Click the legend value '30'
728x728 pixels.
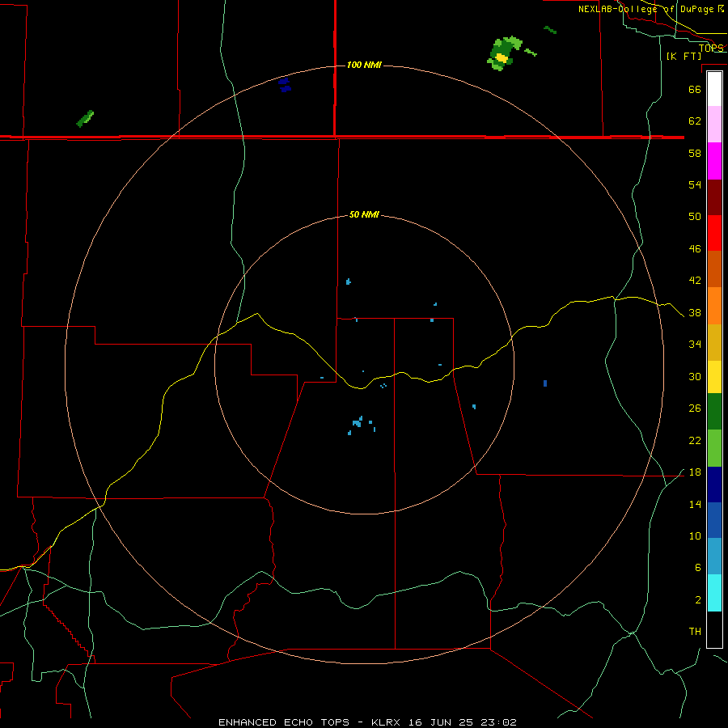(695, 376)
